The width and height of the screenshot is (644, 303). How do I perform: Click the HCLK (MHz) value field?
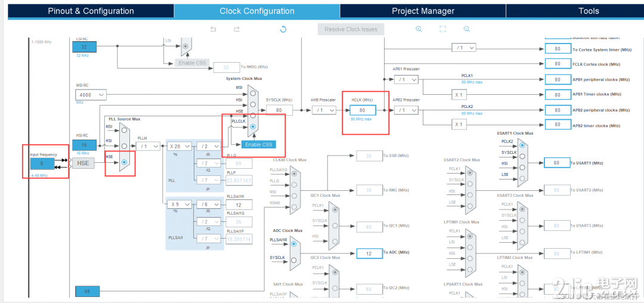pyautogui.click(x=363, y=110)
